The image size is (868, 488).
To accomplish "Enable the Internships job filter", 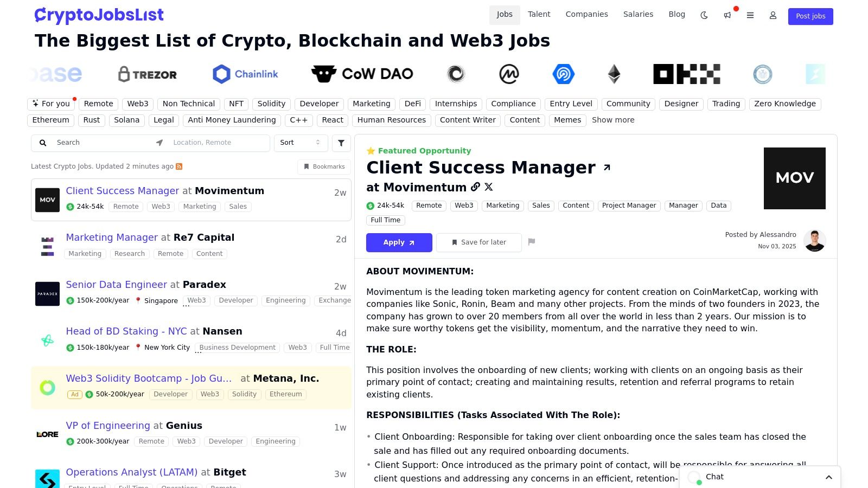I will click(x=456, y=104).
